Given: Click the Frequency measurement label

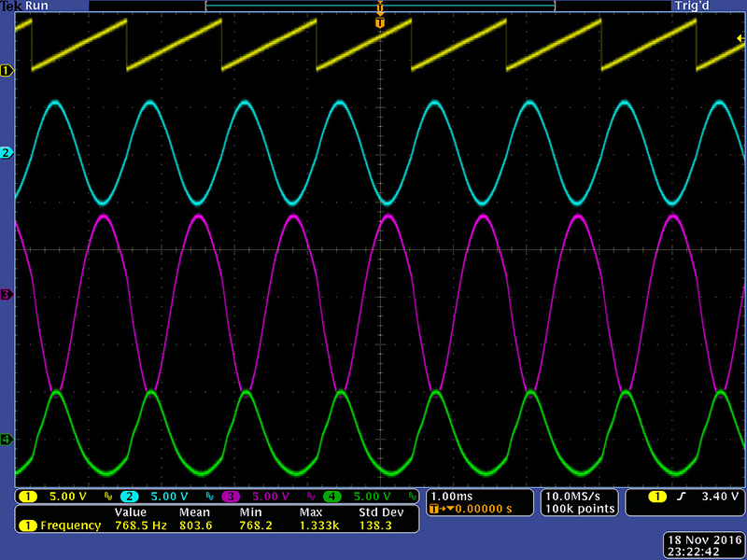Looking at the screenshot, I should click(71, 525).
